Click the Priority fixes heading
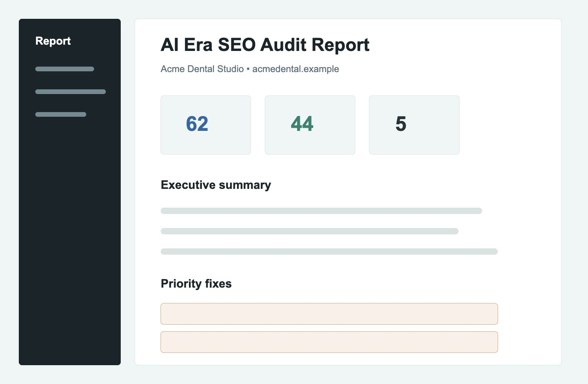The image size is (588, 384). pos(196,284)
